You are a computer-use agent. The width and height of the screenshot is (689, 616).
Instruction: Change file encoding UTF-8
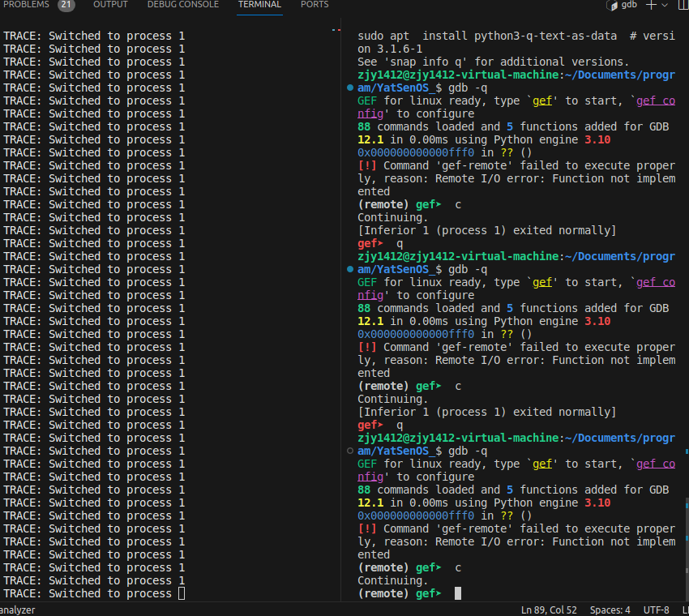coord(656,610)
